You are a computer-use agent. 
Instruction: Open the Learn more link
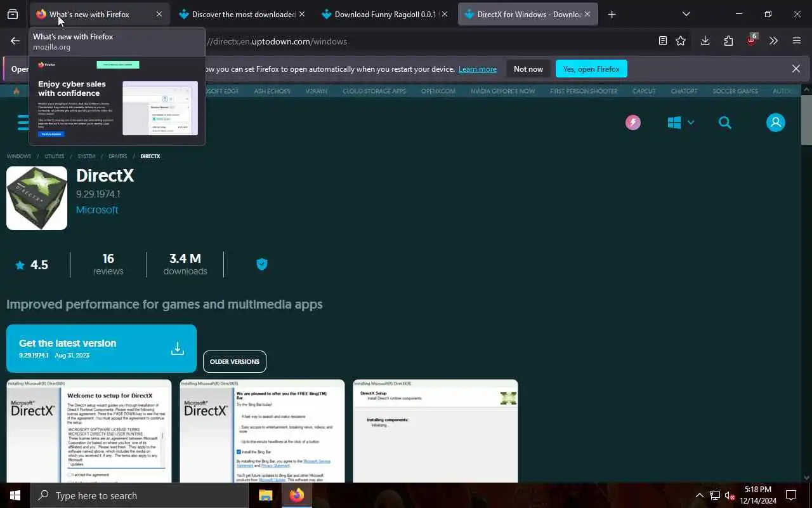pos(478,69)
